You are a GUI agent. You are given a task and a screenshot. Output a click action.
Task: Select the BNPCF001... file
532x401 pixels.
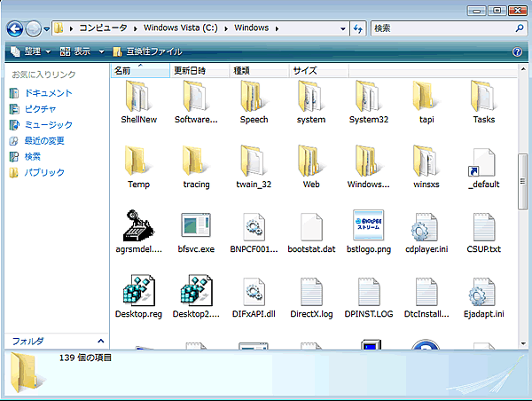click(254, 232)
